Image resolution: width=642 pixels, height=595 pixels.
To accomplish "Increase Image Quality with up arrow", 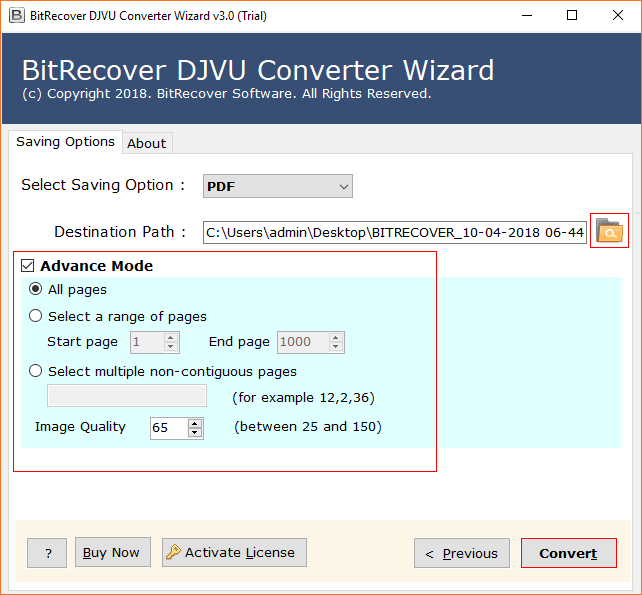I will pyautogui.click(x=195, y=424).
